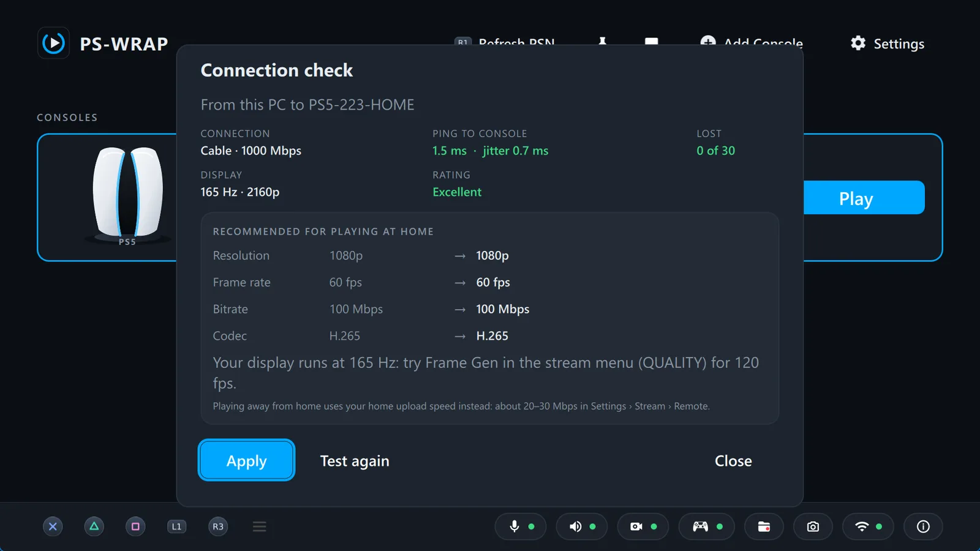Apply the recommended stream settings
Image resolution: width=980 pixels, height=551 pixels.
tap(246, 460)
